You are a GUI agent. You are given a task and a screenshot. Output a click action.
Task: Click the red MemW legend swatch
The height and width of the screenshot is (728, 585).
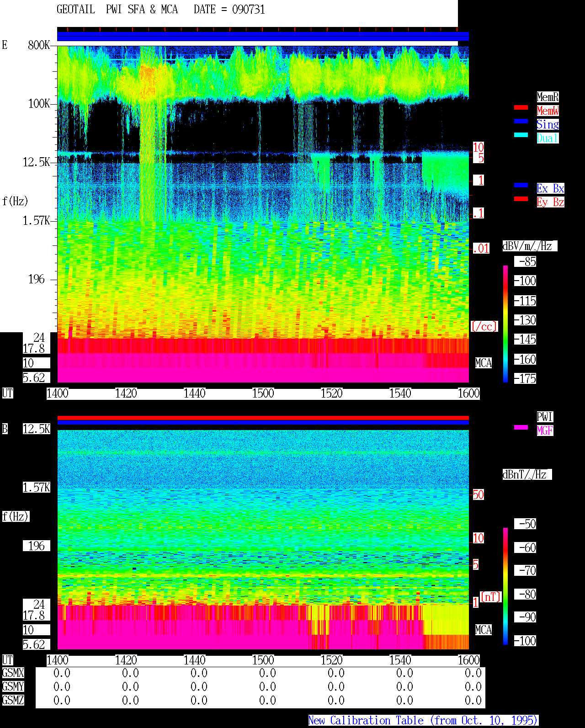(x=521, y=107)
